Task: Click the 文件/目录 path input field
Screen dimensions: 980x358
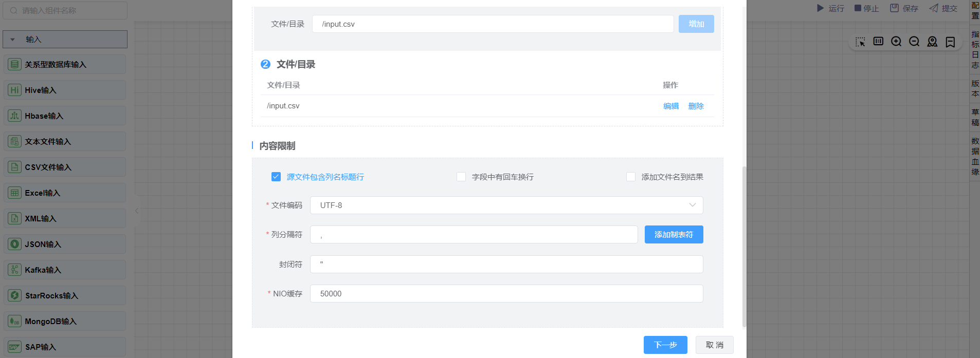Action: coord(493,24)
